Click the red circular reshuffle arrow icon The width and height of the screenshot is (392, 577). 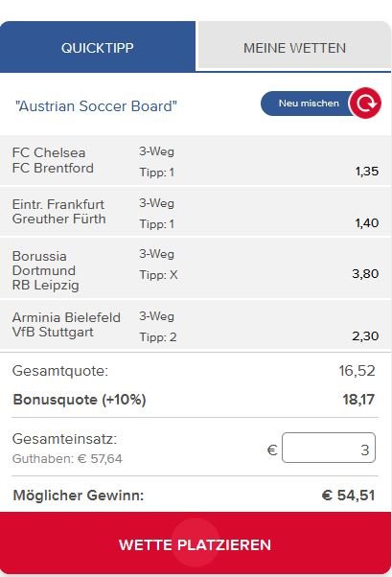tap(365, 104)
